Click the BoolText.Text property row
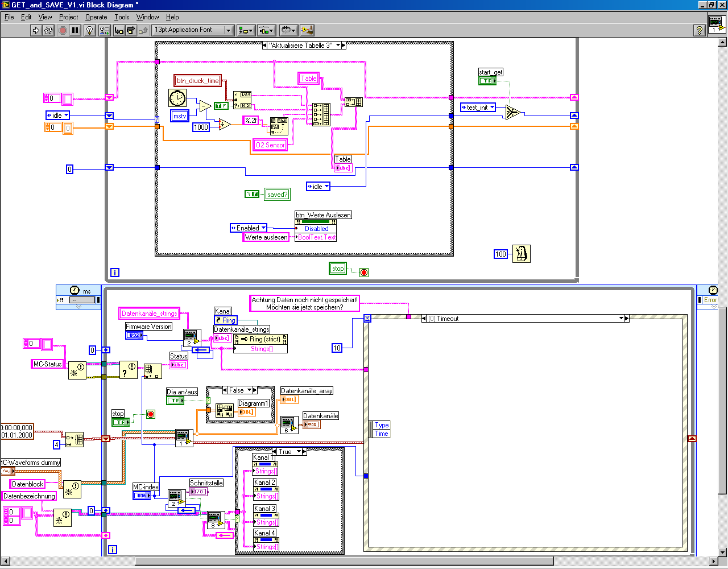This screenshot has height=569, width=728. (316, 237)
